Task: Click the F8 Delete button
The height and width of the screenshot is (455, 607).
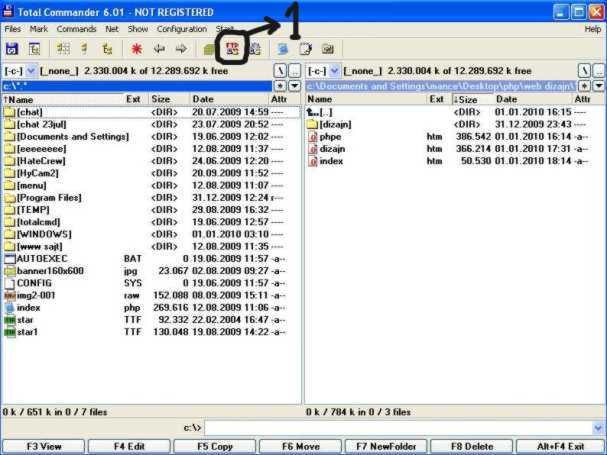Action: pos(472,446)
